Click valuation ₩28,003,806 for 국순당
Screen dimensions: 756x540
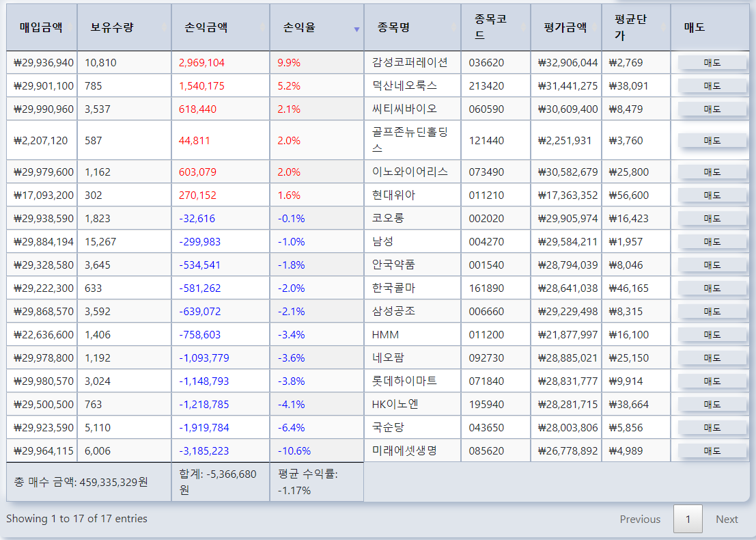pos(568,428)
